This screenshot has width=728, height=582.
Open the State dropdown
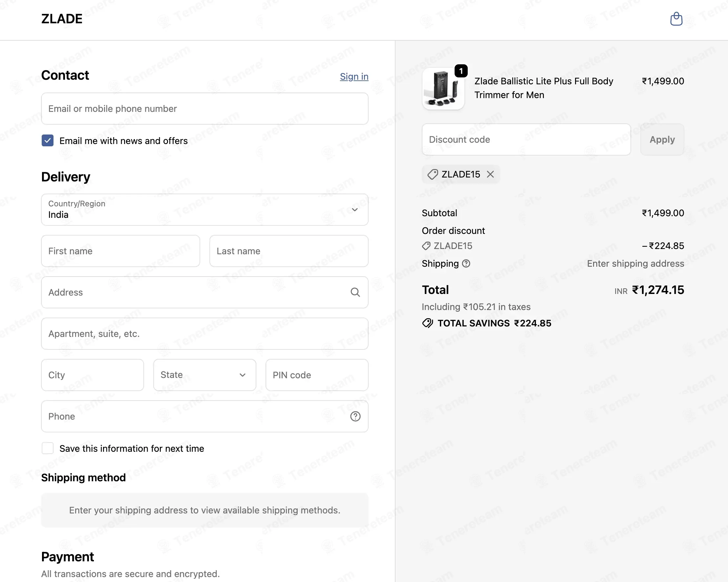coord(204,375)
